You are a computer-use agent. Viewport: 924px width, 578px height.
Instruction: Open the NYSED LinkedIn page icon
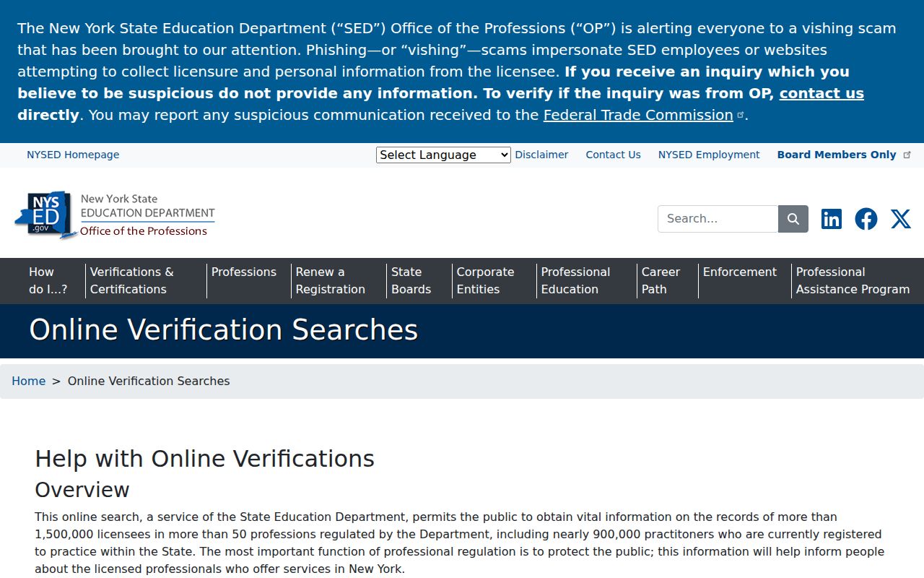coord(832,219)
